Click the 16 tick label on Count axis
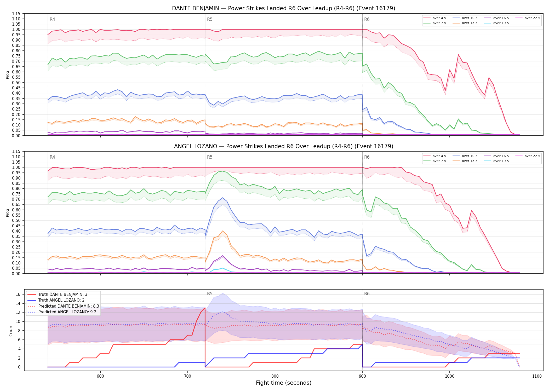549x392 pixels. pyautogui.click(x=18, y=294)
